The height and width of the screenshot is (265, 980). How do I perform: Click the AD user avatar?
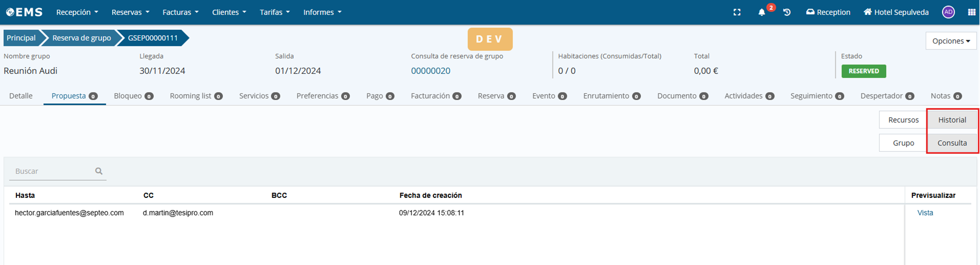click(948, 12)
